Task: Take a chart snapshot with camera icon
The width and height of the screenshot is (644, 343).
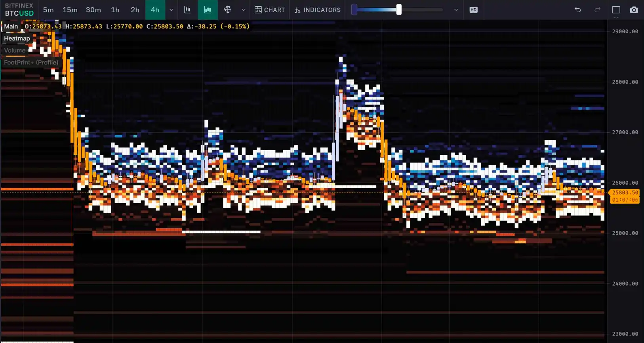Action: point(634,10)
